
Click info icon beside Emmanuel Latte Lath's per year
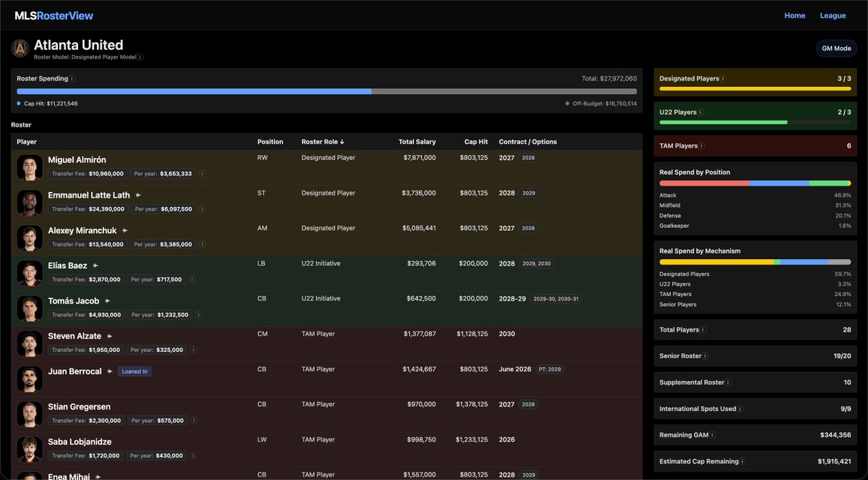click(x=202, y=209)
